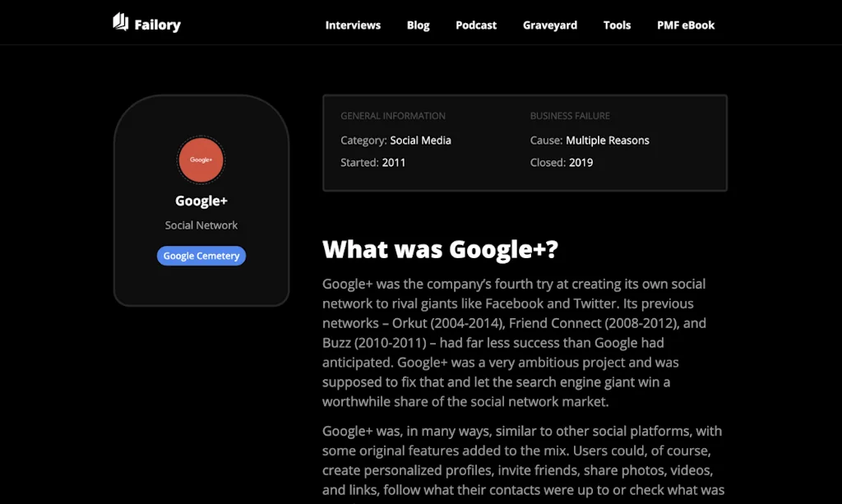Select the PMF eBook nav link
This screenshot has height=504, width=842.
[686, 25]
